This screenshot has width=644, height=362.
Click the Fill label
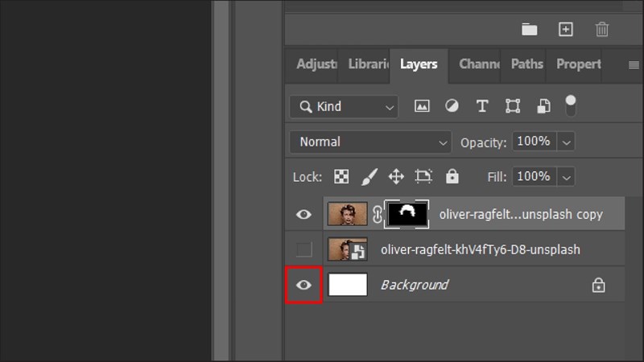[497, 177]
